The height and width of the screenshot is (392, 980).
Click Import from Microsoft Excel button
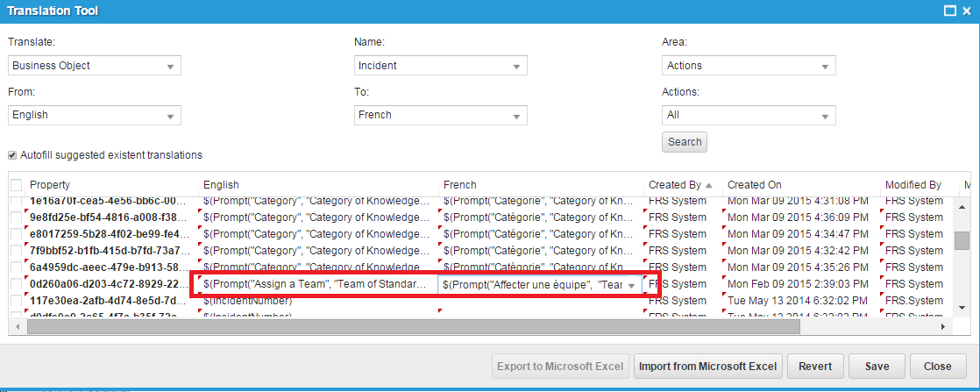coord(707,366)
